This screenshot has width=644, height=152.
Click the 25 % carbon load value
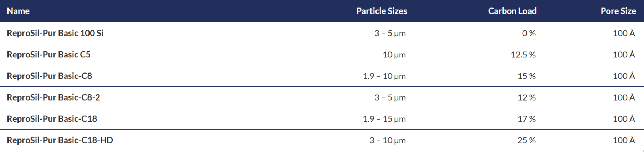pyautogui.click(x=526, y=140)
